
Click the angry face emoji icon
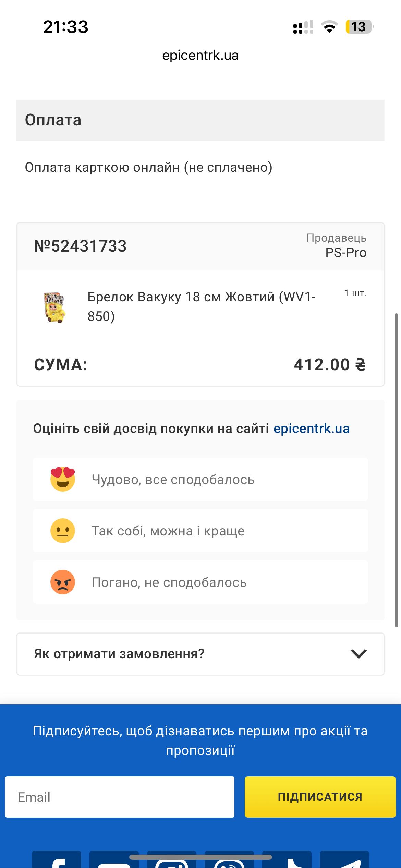(x=63, y=582)
